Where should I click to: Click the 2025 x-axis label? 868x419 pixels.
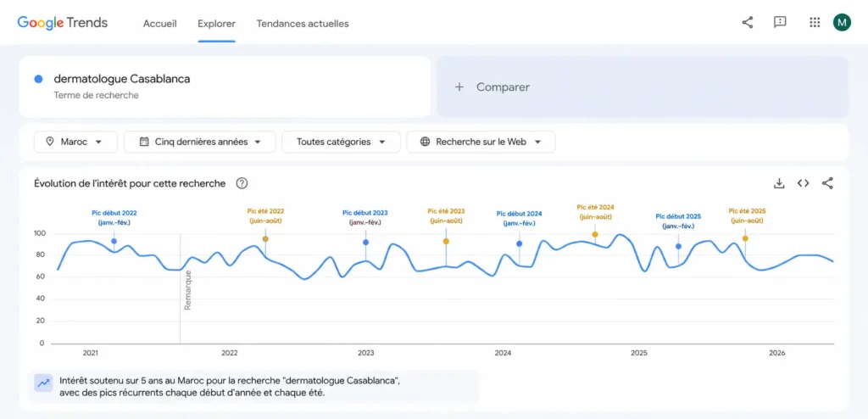pyautogui.click(x=639, y=353)
